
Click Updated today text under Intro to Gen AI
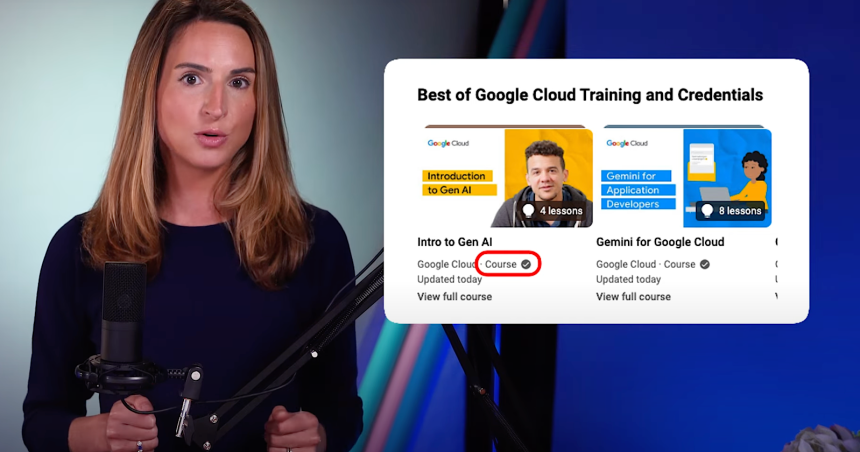click(449, 279)
